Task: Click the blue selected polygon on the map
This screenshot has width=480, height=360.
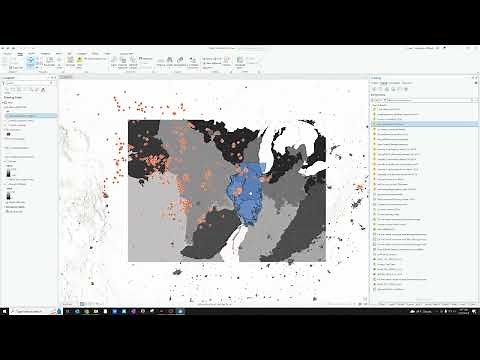Action: point(246,193)
